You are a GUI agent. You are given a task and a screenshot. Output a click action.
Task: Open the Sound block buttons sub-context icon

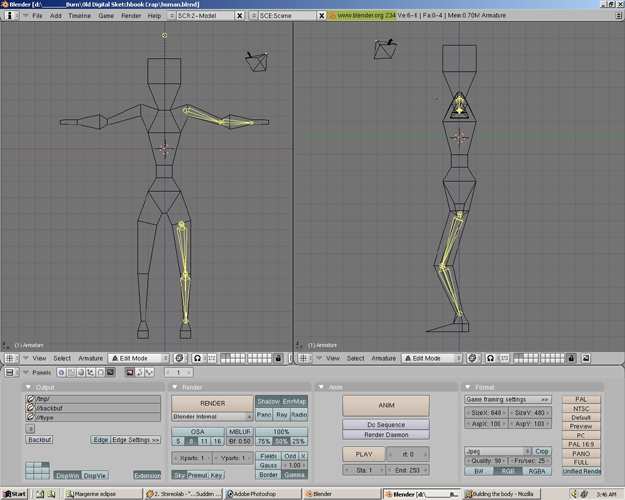coord(149,372)
